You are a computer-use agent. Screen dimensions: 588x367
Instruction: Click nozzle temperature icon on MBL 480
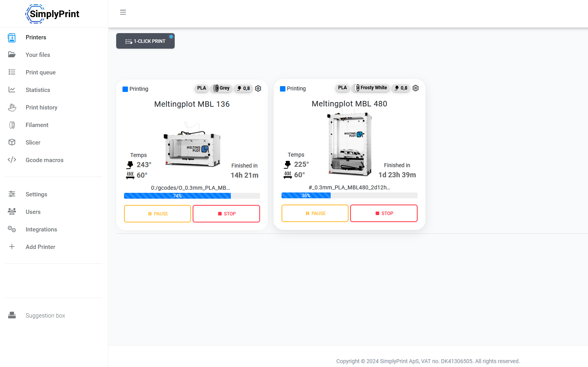(288, 164)
